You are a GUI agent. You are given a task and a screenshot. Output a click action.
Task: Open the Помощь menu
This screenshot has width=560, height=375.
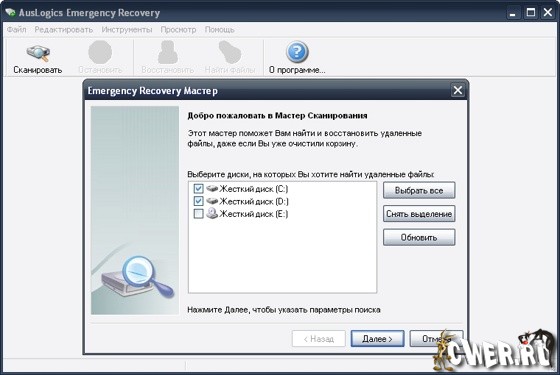click(x=220, y=30)
